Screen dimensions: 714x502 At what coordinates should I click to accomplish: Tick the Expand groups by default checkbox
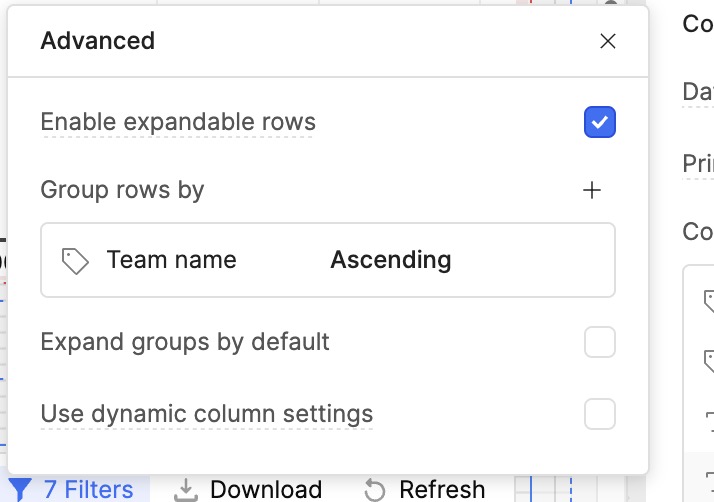coord(599,343)
